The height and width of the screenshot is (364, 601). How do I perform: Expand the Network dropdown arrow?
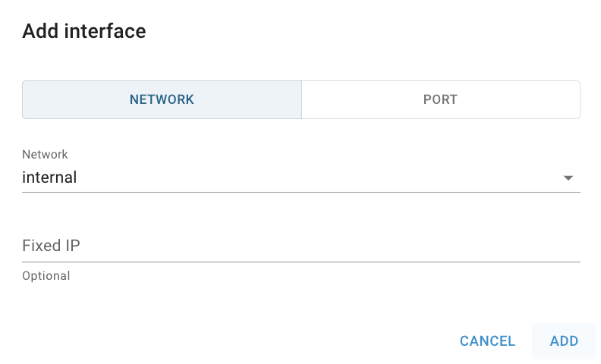click(568, 178)
